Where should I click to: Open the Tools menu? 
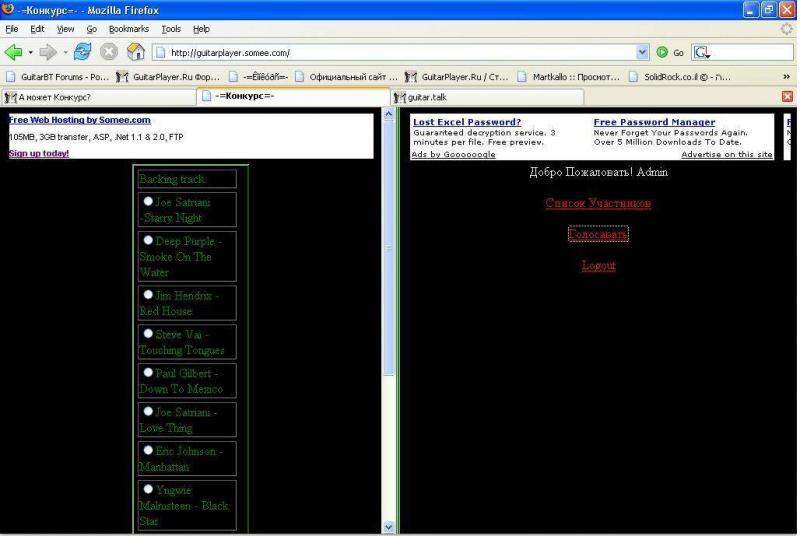pos(171,29)
